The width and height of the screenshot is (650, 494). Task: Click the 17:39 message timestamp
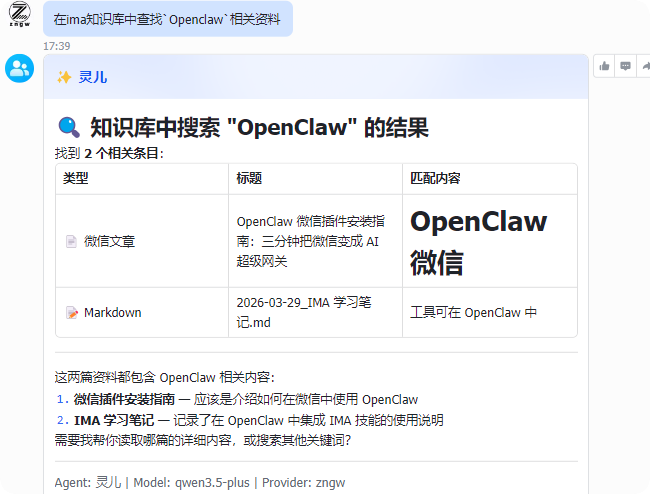tap(57, 45)
